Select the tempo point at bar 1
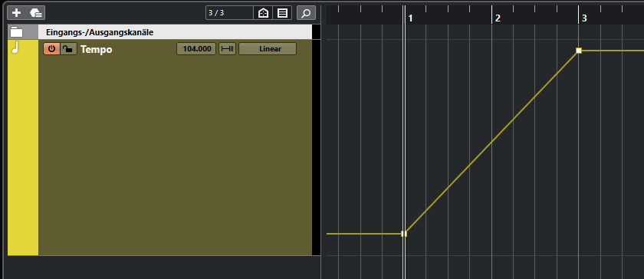 [x=404, y=234]
